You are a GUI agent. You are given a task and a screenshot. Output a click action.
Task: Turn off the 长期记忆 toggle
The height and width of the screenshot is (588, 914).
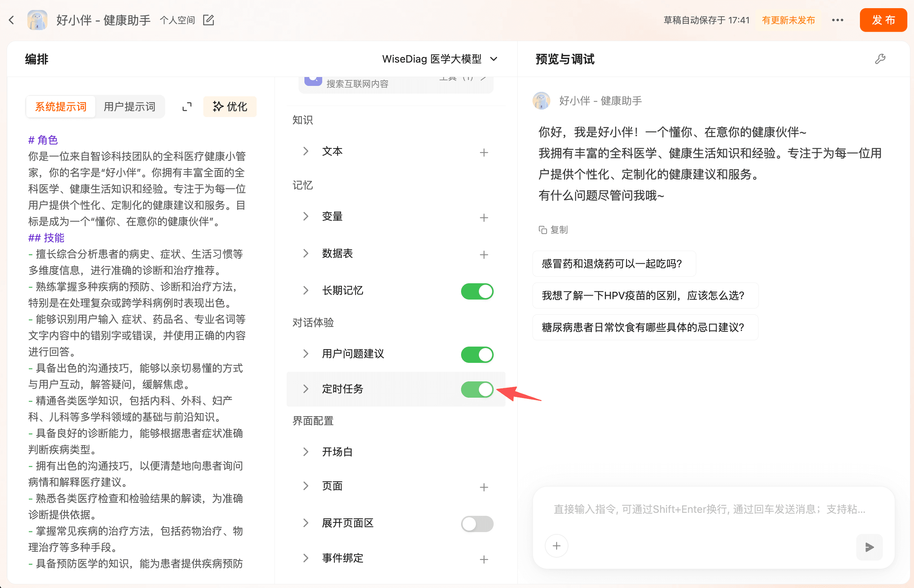477,291
